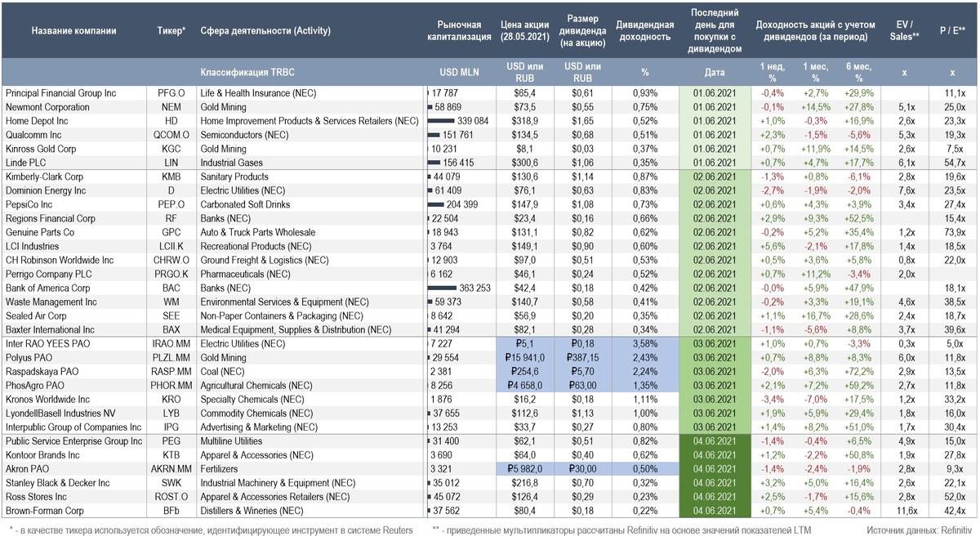Viewport: 980px width, 541px height.
Task: Select the 'EV / Sales**' column header
Action: coord(904,31)
